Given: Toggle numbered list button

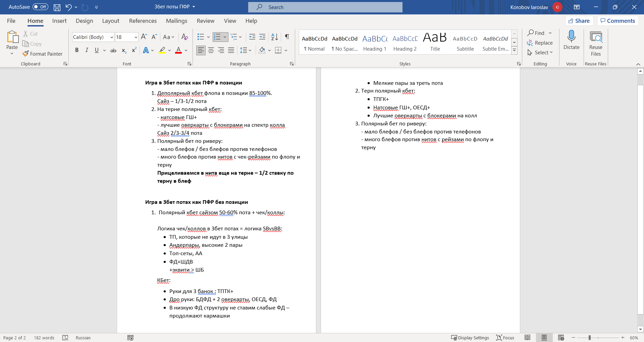Looking at the screenshot, I should pyautogui.click(x=217, y=37).
